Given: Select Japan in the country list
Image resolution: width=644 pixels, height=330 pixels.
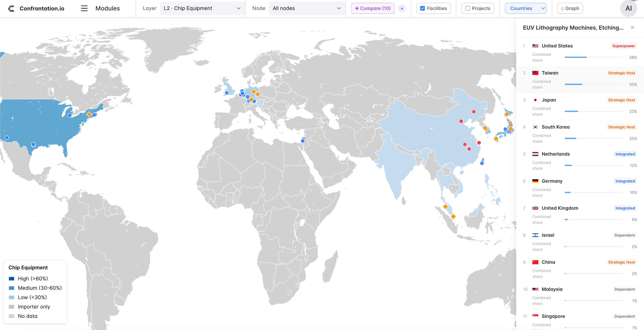Looking at the screenshot, I should 580,106.
